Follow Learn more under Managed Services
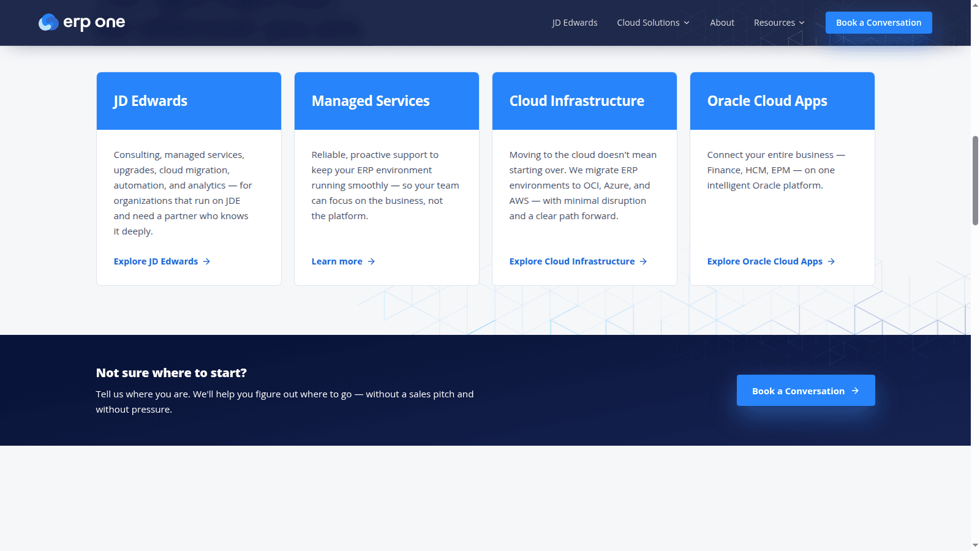 343,261
